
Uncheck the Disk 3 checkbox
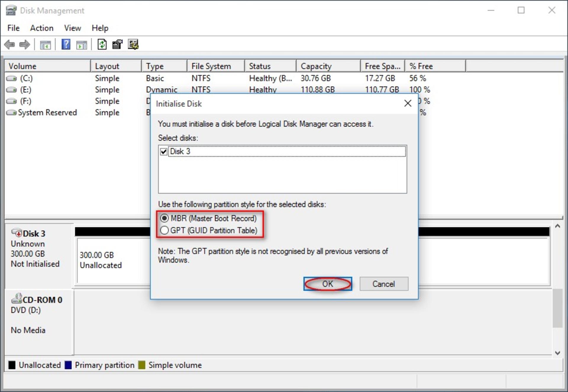[163, 152]
